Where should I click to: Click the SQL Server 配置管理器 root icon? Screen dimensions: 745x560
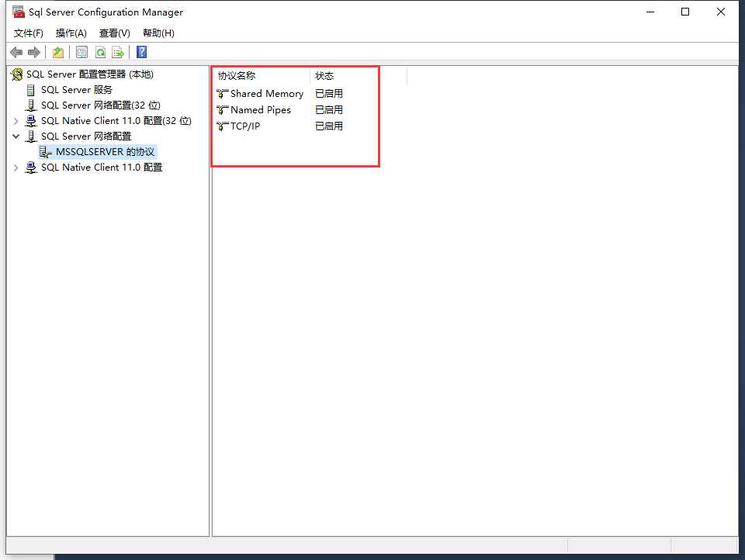point(16,74)
